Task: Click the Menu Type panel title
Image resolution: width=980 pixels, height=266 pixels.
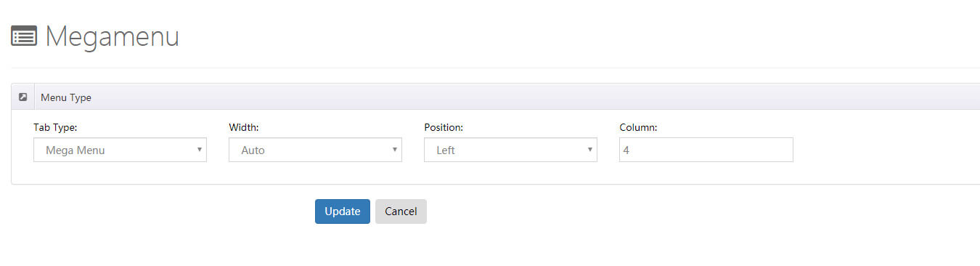Action: coord(66,97)
